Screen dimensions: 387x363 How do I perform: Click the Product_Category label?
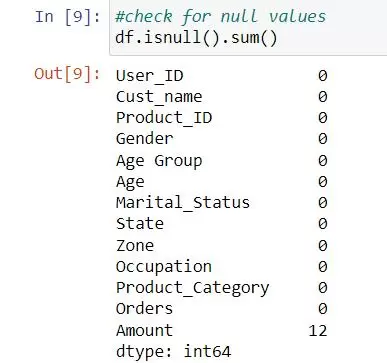point(192,288)
